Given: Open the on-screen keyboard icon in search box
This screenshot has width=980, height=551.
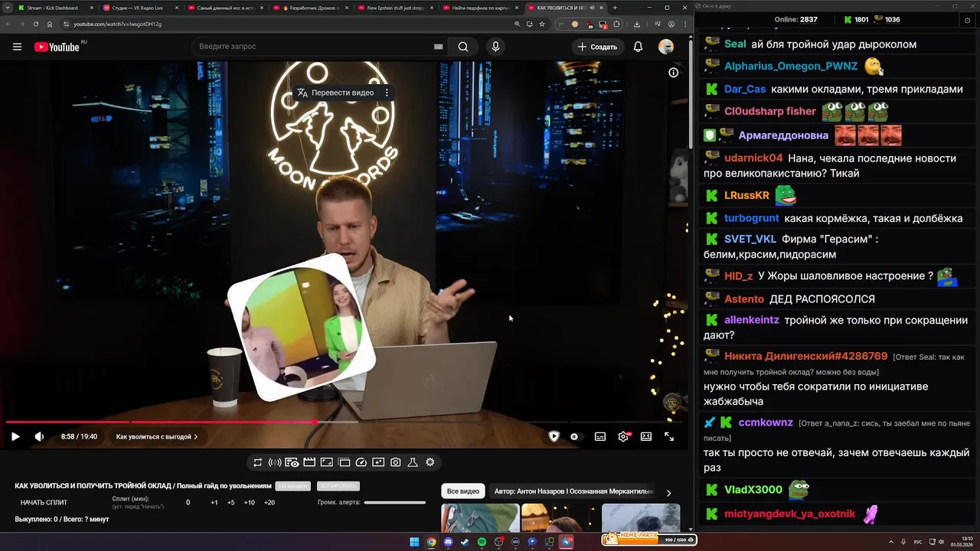Looking at the screenshot, I should [x=438, y=47].
